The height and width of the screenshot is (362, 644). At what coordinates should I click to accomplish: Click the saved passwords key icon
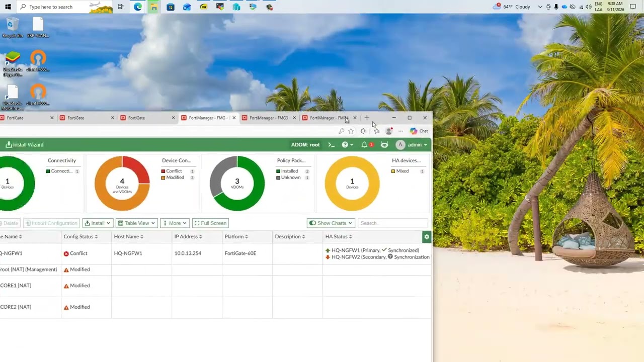coord(341,131)
